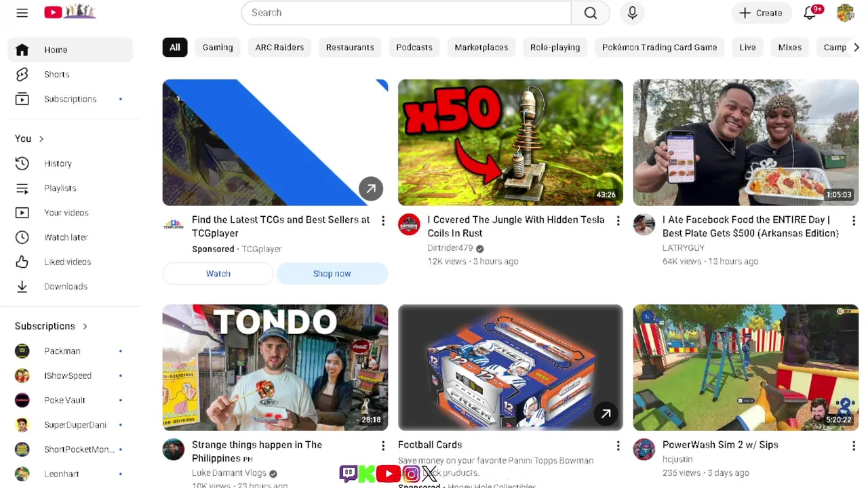The width and height of the screenshot is (868, 488).
Task: Click the Playlists icon
Action: pos(22,188)
